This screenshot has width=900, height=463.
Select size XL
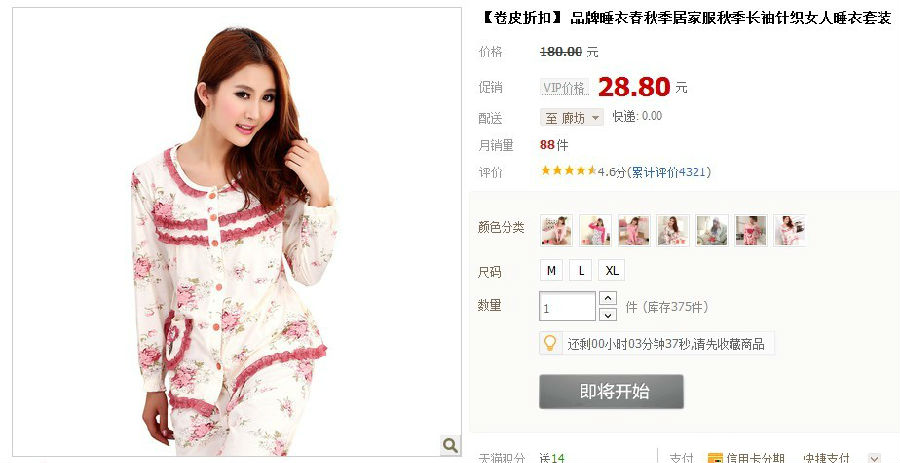(x=612, y=270)
